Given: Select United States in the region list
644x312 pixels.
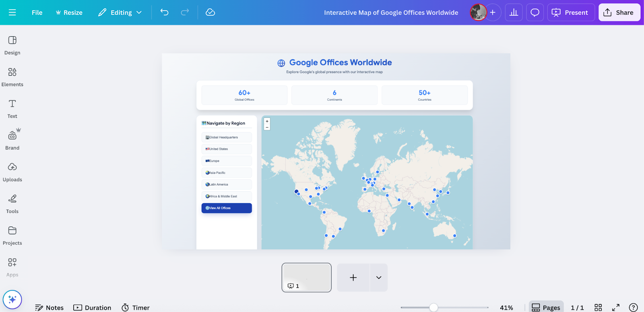Looking at the screenshot, I should (x=227, y=149).
